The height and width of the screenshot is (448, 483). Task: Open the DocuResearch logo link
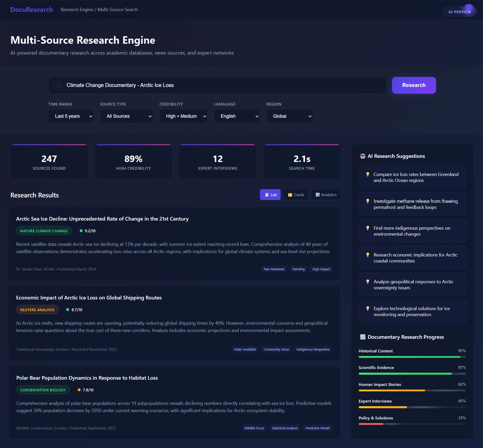[32, 10]
